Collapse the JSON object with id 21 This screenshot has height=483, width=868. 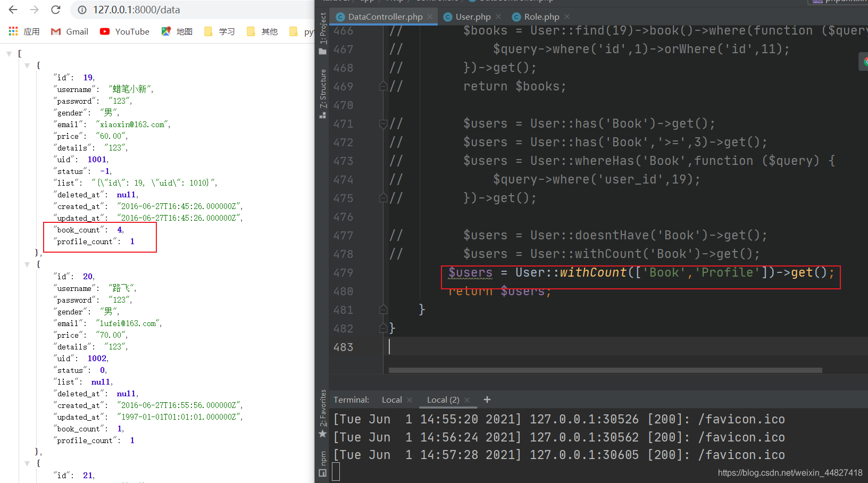tap(27, 463)
